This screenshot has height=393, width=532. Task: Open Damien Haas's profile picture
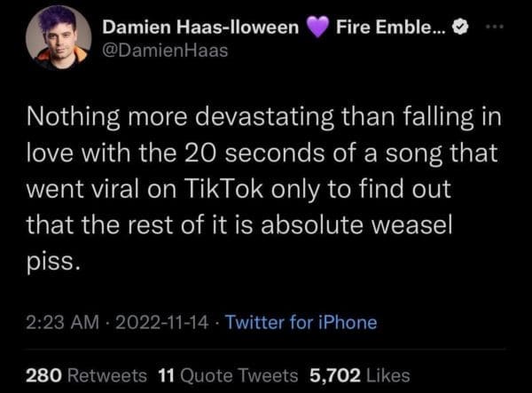[x=58, y=38]
